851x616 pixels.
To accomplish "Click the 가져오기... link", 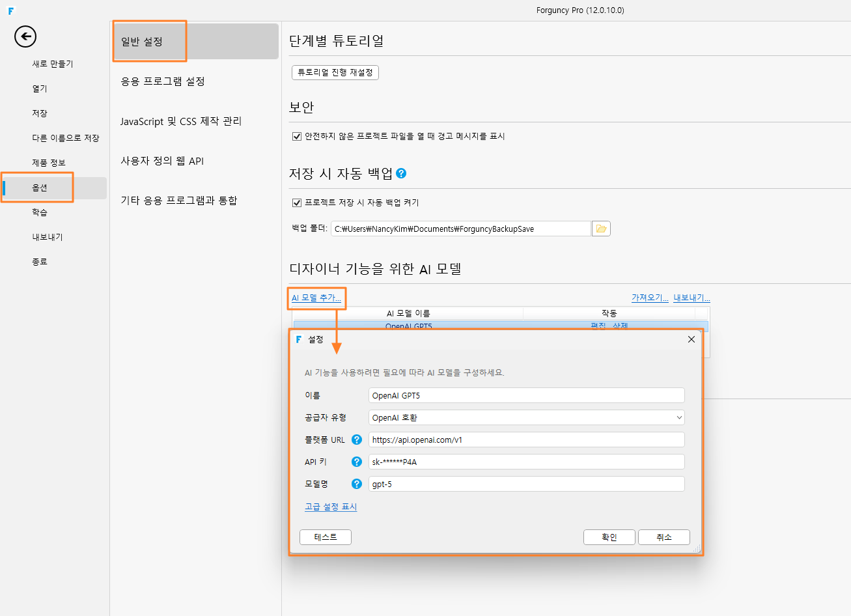I will pos(650,298).
